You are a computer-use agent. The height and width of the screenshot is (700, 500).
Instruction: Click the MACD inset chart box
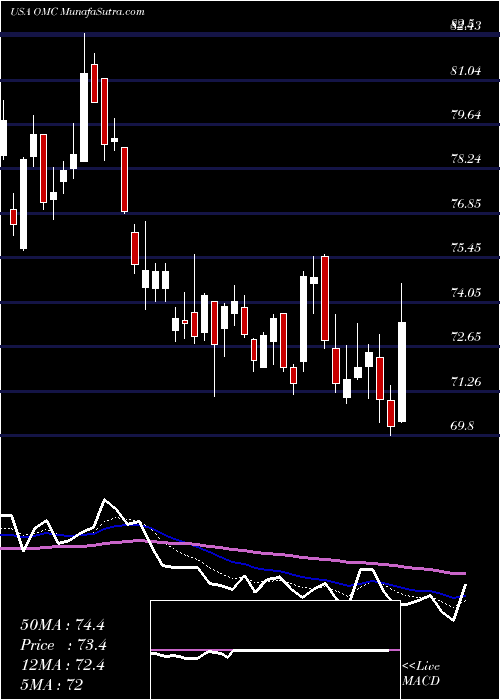(x=275, y=650)
